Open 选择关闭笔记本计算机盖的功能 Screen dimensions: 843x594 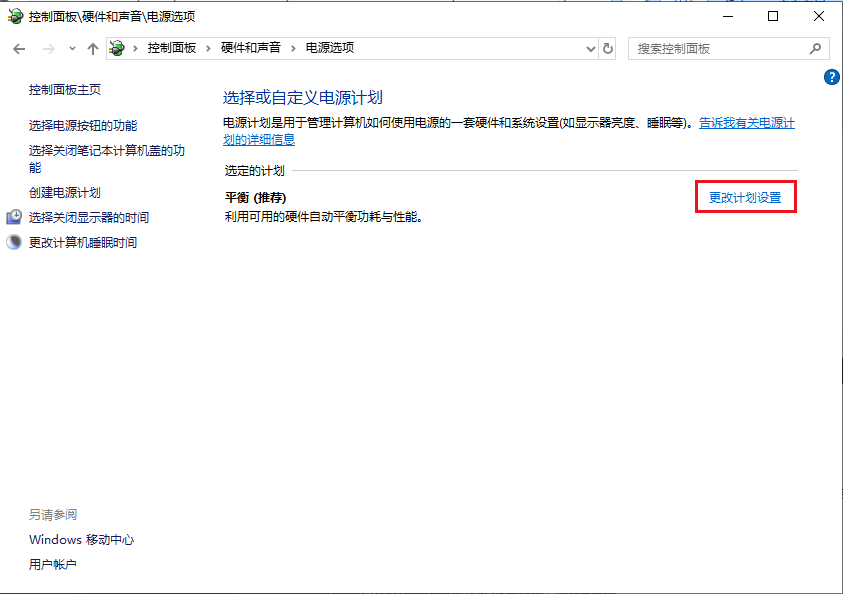pyautogui.click(x=106, y=159)
